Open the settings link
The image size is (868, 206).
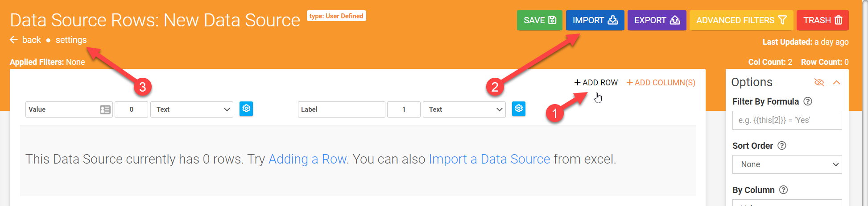(x=71, y=40)
